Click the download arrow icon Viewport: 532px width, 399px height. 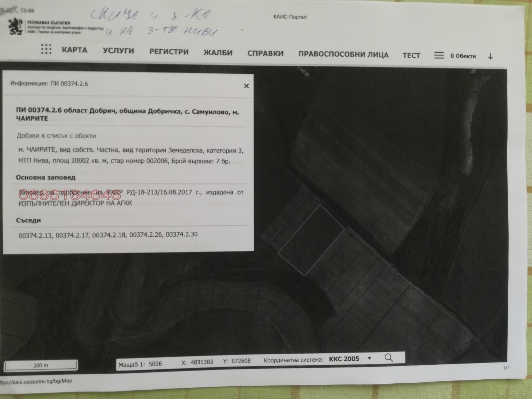click(x=490, y=57)
